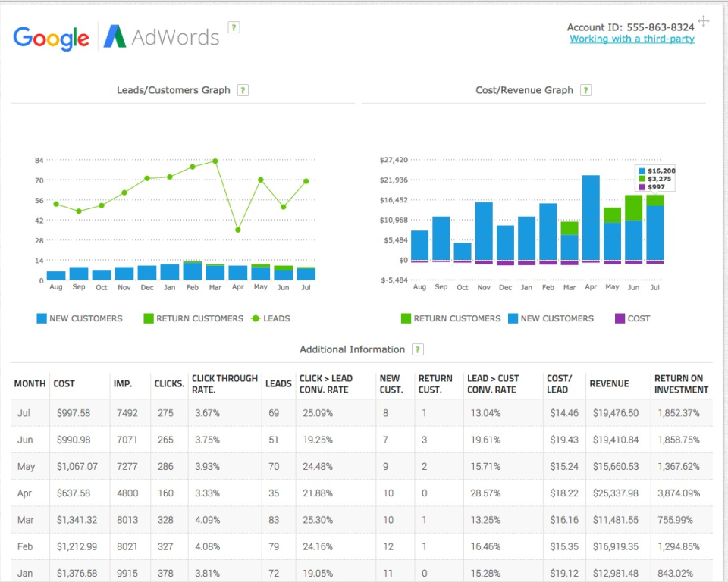Select the May cost cell $1,067.07
The image size is (728, 582).
pos(77,466)
